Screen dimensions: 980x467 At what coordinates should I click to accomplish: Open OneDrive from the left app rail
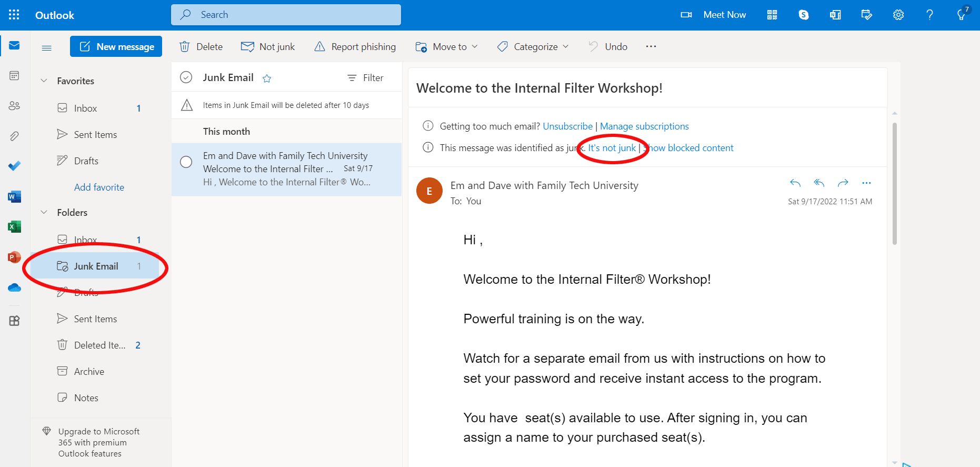pos(14,287)
